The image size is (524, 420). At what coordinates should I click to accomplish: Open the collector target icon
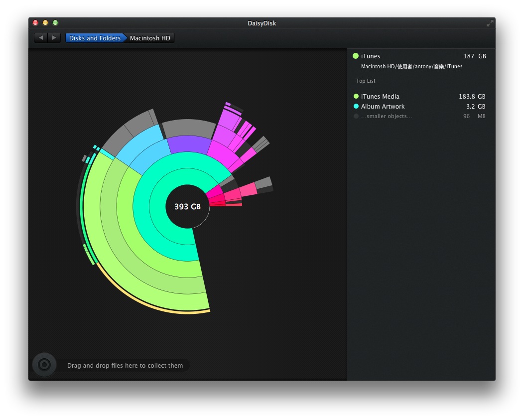[x=44, y=365]
